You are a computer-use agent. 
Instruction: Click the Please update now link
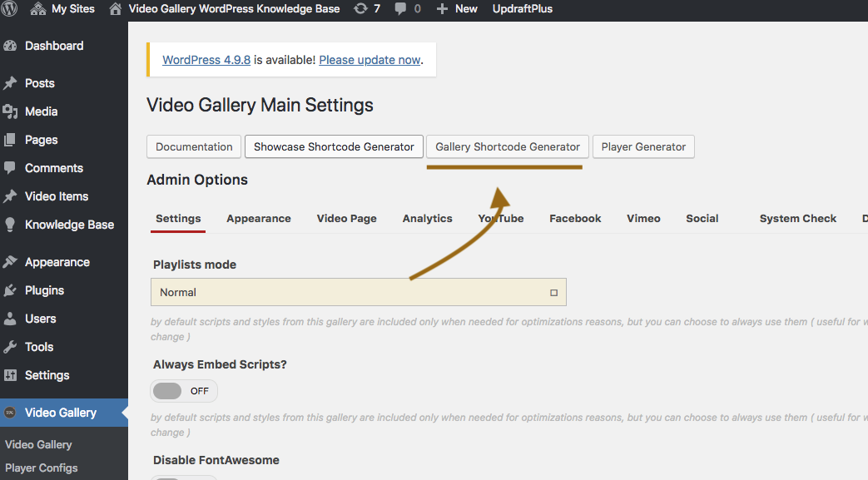point(370,60)
